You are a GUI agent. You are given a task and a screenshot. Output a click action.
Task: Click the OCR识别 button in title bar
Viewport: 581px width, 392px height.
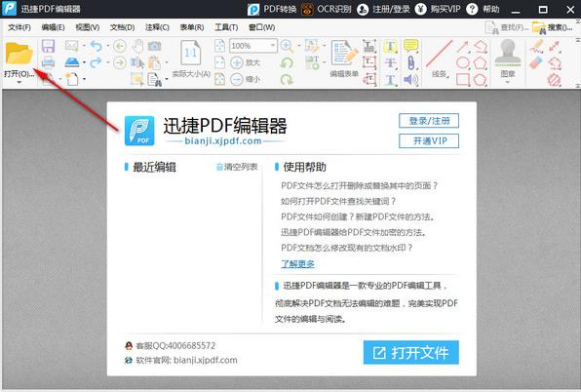tap(326, 9)
